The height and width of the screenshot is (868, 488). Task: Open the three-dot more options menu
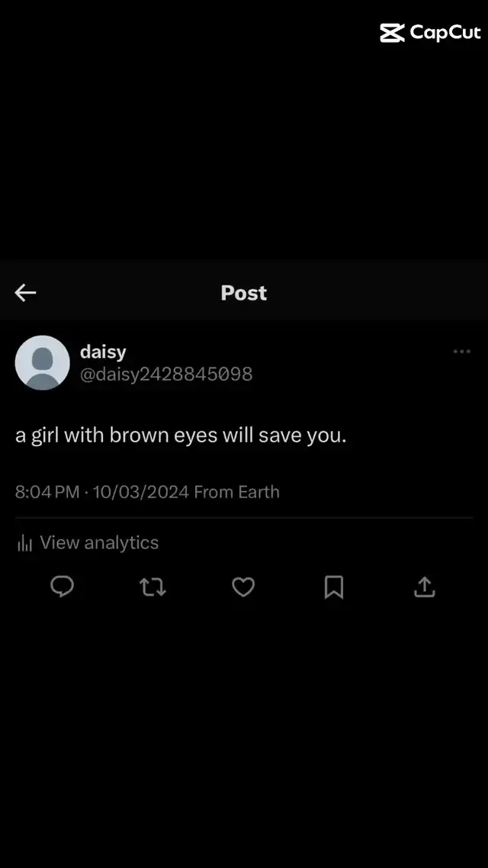(x=461, y=351)
